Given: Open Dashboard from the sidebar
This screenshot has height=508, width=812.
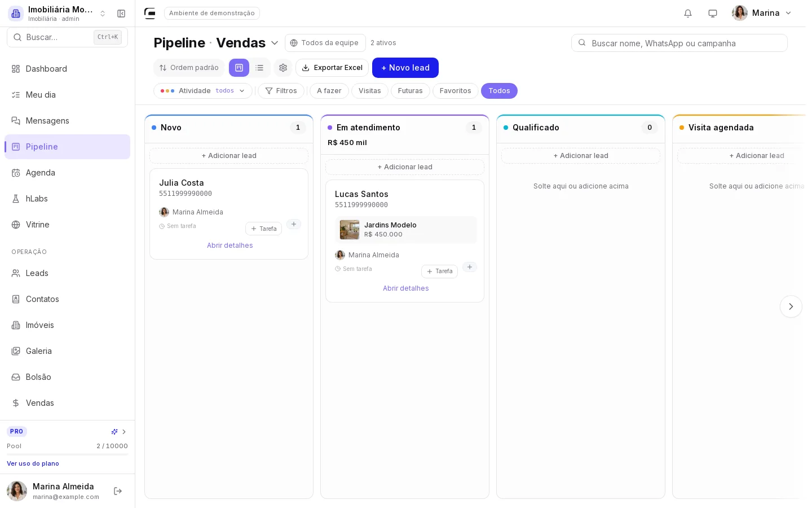Looking at the screenshot, I should (67, 69).
